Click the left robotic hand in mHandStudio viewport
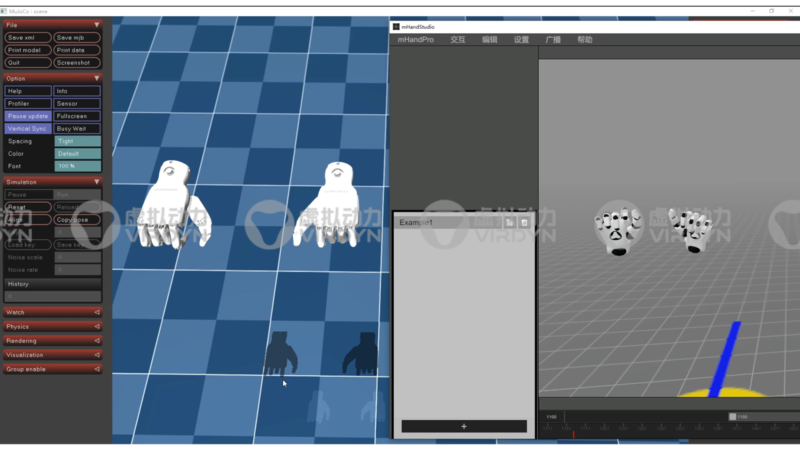This screenshot has width=800, height=450. point(618,230)
